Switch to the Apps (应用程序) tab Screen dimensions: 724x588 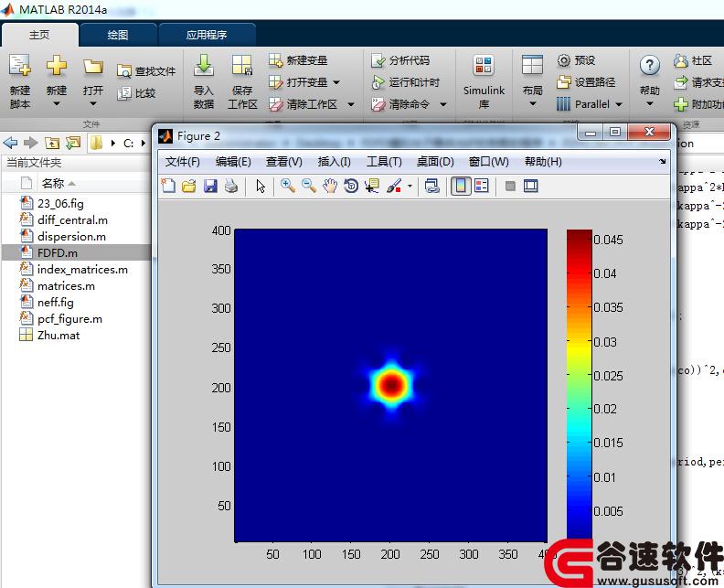click(x=207, y=35)
